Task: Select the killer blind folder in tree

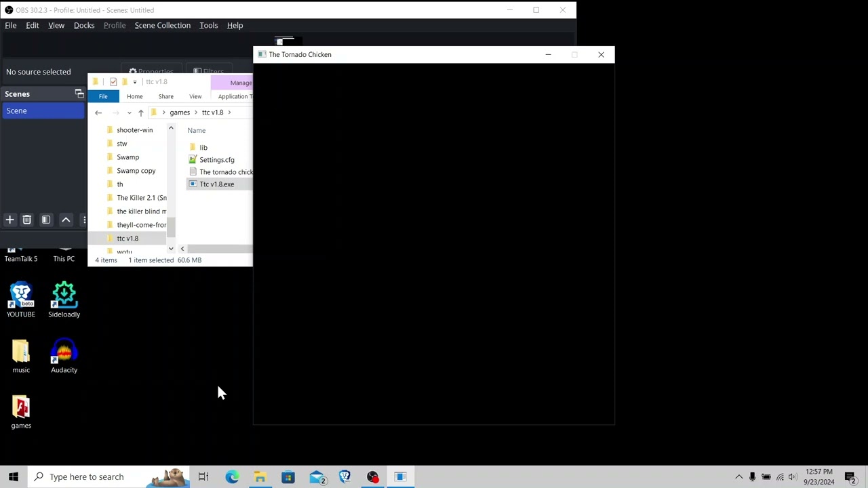Action: click(141, 211)
